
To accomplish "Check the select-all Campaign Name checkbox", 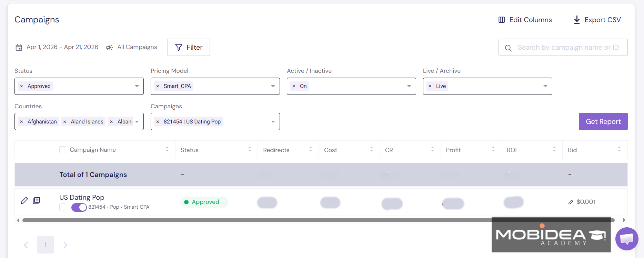I will (63, 150).
